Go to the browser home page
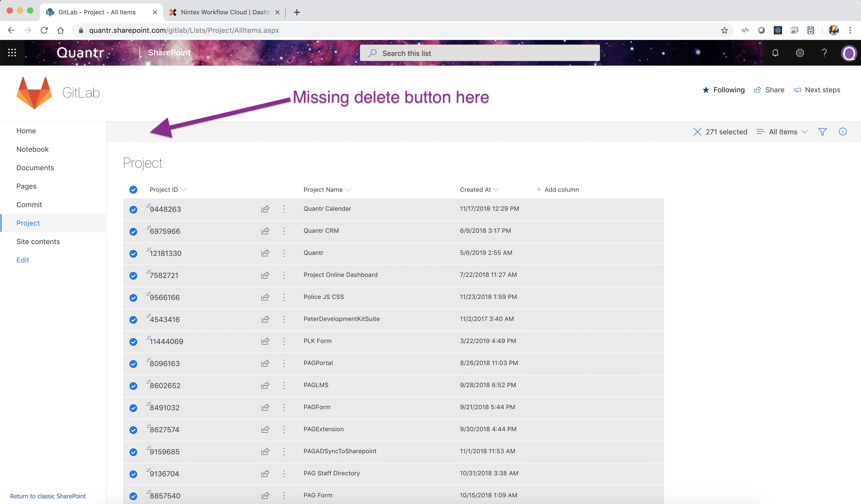 point(61,31)
